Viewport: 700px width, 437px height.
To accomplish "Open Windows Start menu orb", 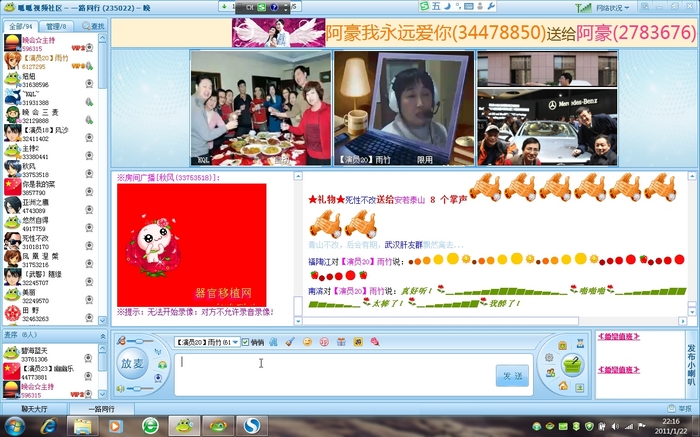I will [15, 425].
